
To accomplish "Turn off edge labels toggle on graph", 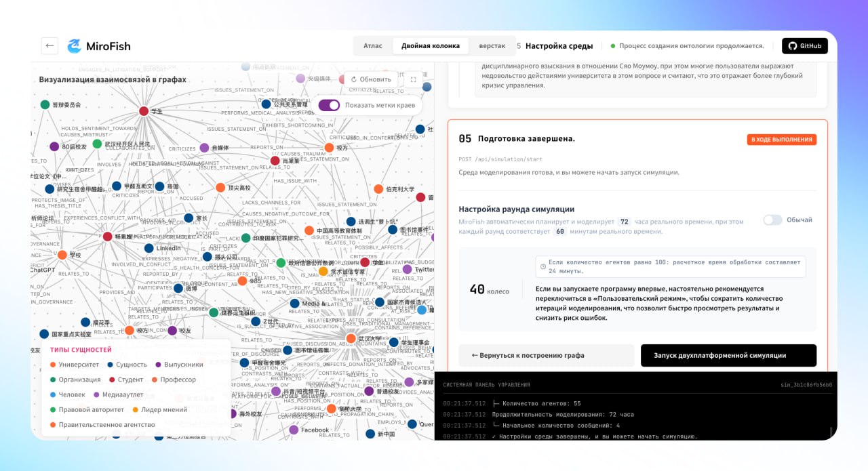I will tap(328, 106).
